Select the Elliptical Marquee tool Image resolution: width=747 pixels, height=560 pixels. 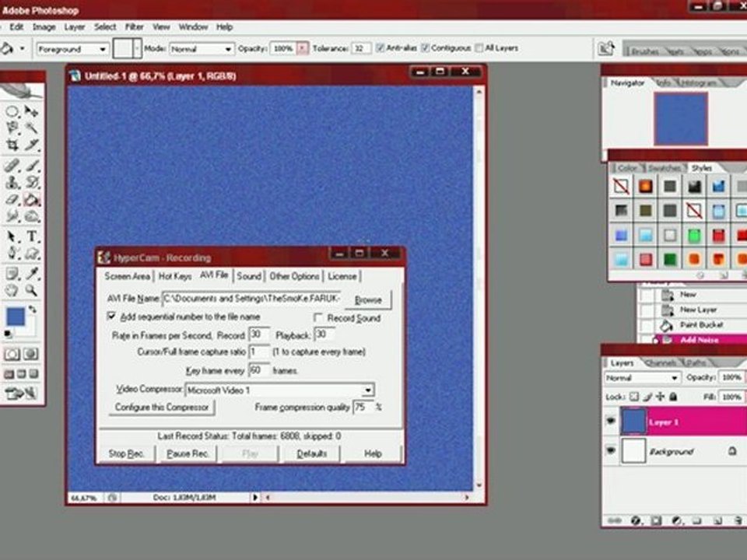[x=12, y=111]
